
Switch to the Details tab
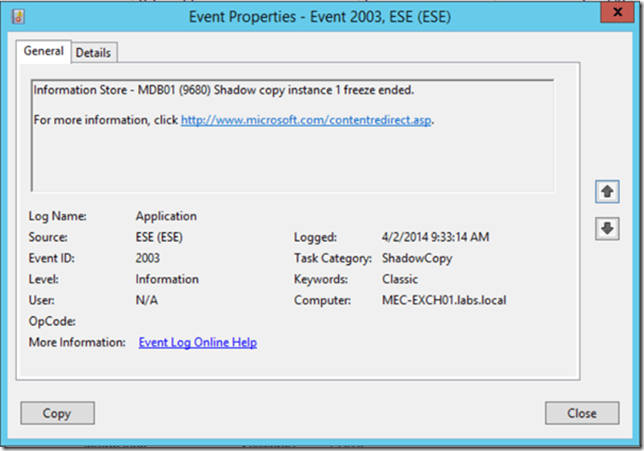[93, 52]
